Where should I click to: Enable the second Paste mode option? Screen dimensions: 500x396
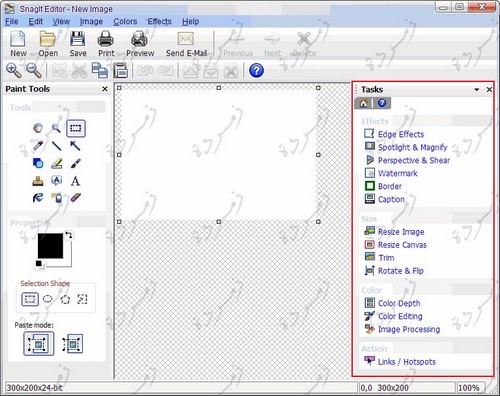(x=73, y=344)
